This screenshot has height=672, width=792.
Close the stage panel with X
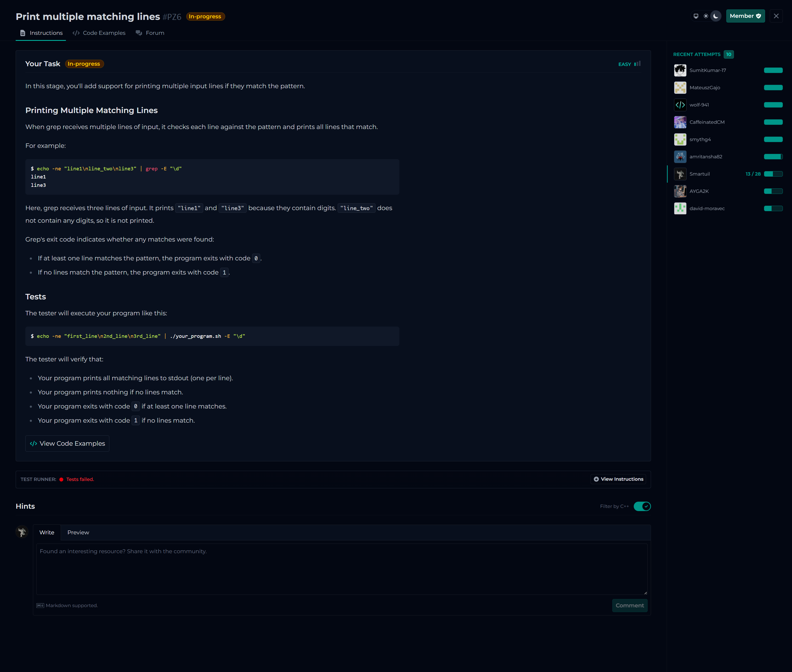776,16
